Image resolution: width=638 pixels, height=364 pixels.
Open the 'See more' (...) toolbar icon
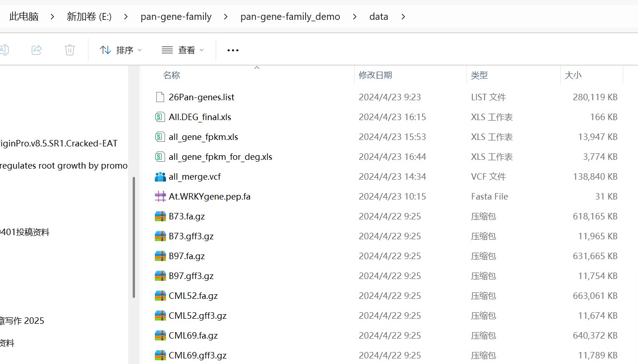[x=233, y=50]
